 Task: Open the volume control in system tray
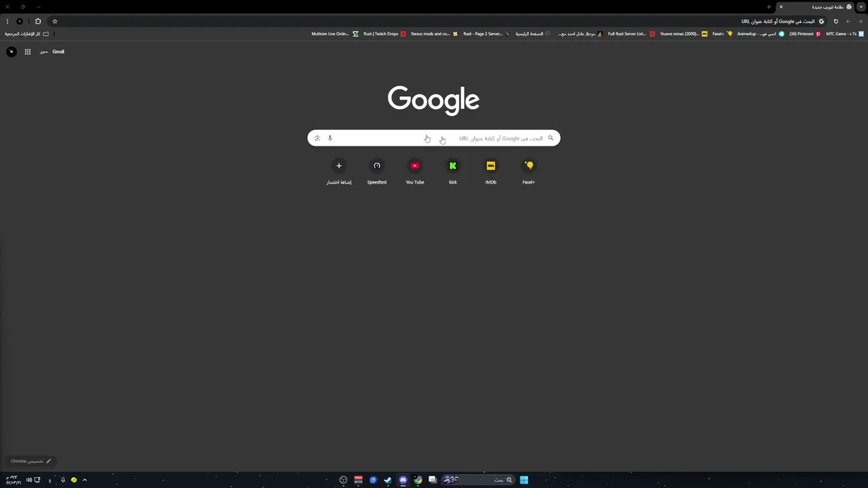click(x=28, y=480)
